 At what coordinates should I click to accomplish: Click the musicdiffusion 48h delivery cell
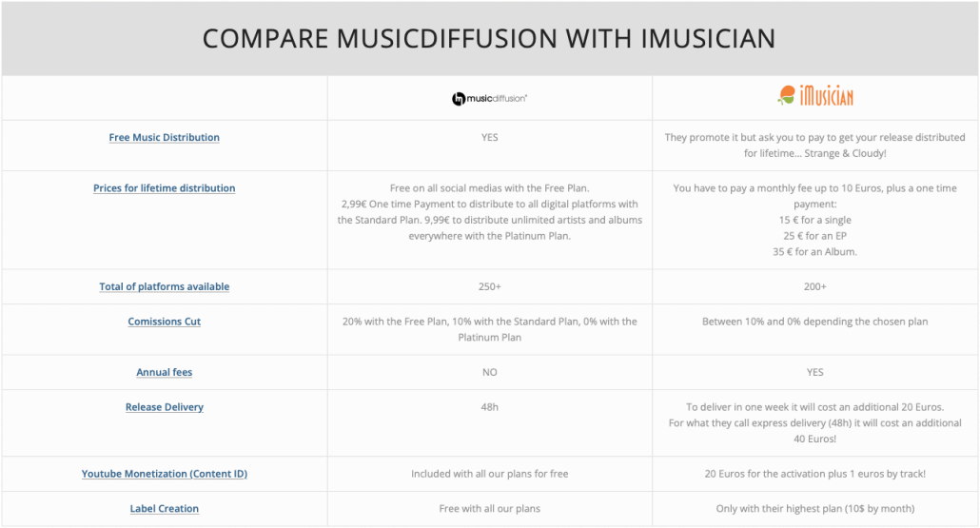click(x=489, y=423)
